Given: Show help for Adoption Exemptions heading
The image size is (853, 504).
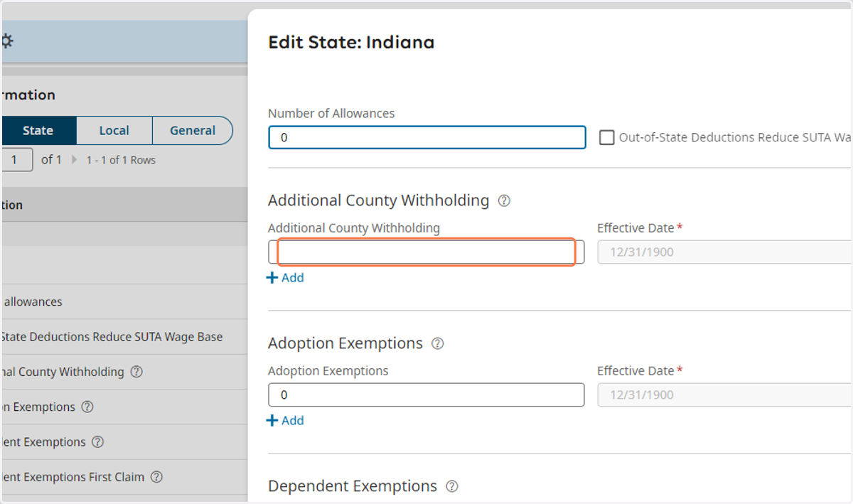Looking at the screenshot, I should (x=438, y=344).
